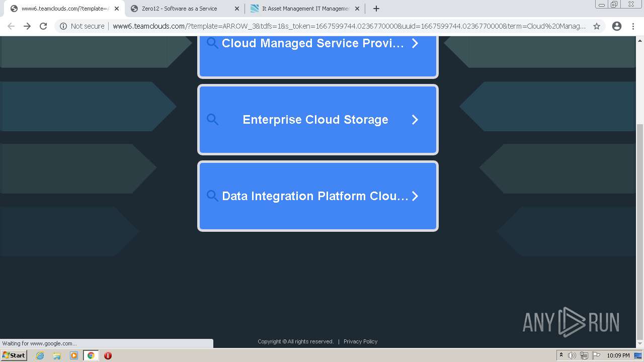Click the Show desktop tray button
Screen dimensions: 644x362
(x=638, y=355)
